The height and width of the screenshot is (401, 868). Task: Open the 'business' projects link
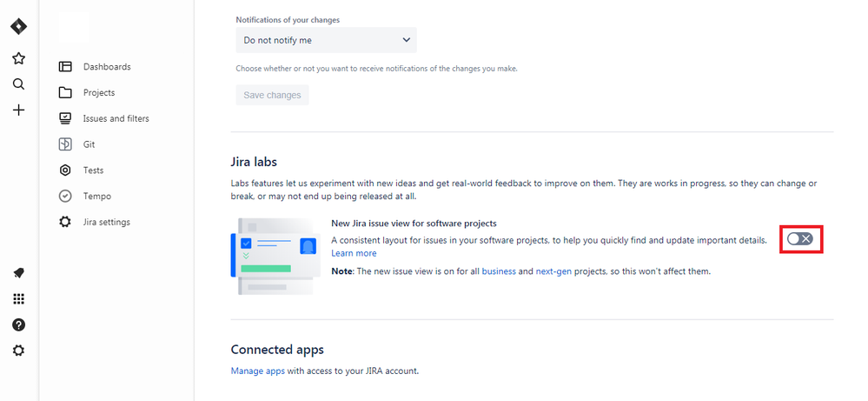point(499,271)
